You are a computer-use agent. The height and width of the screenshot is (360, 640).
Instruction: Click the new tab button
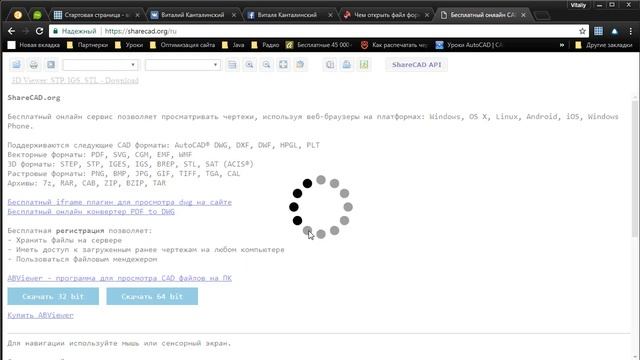click(542, 16)
